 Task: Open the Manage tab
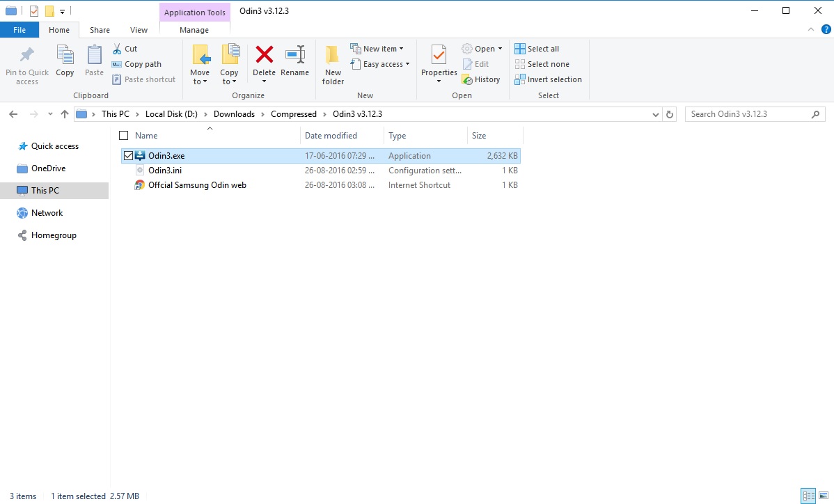pyautogui.click(x=194, y=30)
